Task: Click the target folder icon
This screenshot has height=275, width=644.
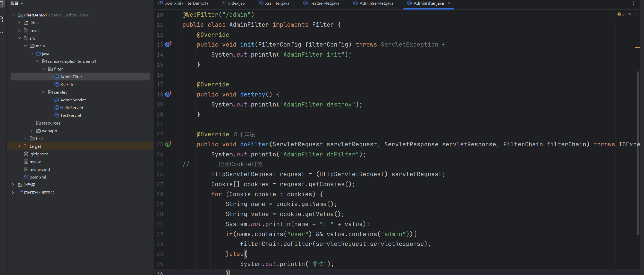Action: click(x=26, y=146)
